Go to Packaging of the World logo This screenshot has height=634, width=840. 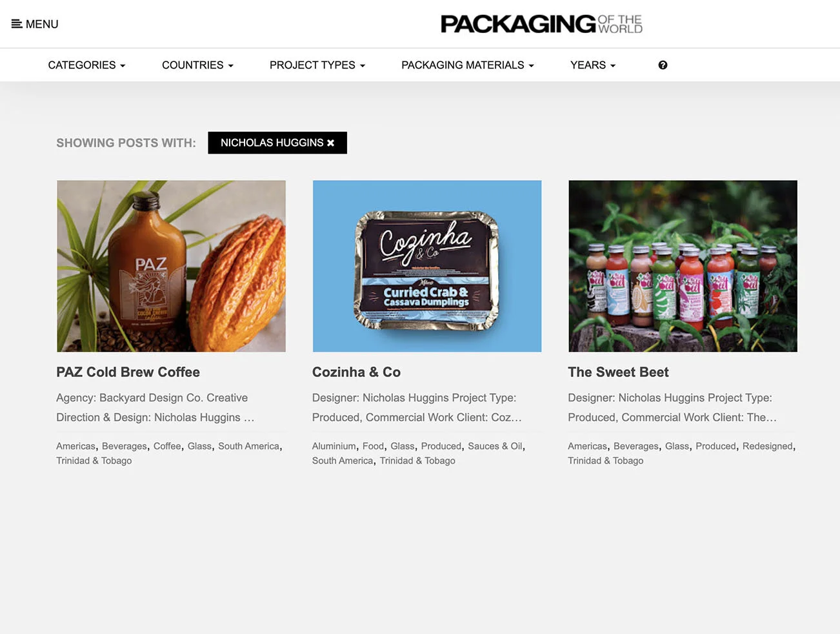click(541, 24)
